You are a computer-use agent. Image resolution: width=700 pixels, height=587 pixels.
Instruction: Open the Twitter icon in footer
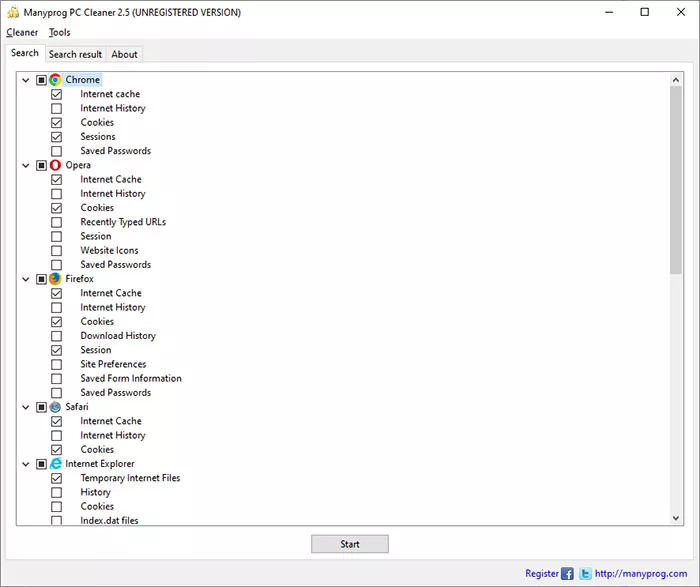585,574
